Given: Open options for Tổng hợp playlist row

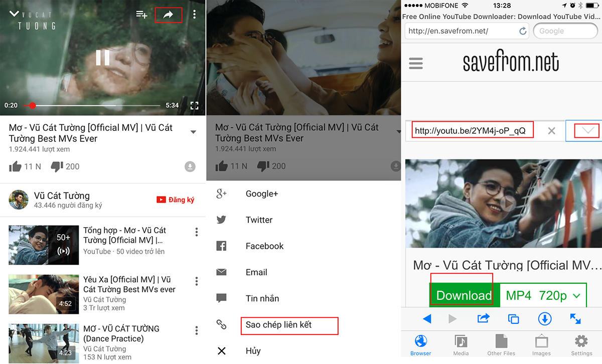Looking at the screenshot, I should click(x=197, y=232).
